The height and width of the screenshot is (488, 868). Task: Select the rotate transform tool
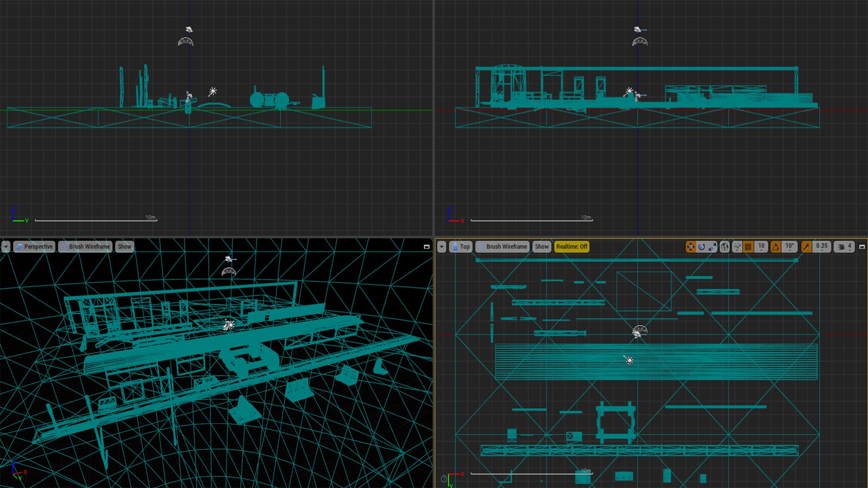pos(702,247)
